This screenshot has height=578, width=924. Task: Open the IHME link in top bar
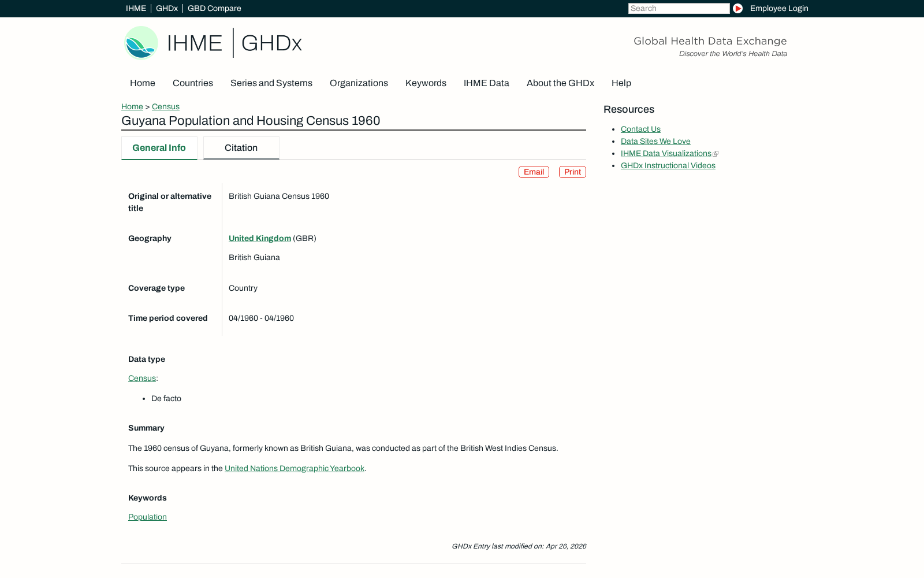(136, 8)
